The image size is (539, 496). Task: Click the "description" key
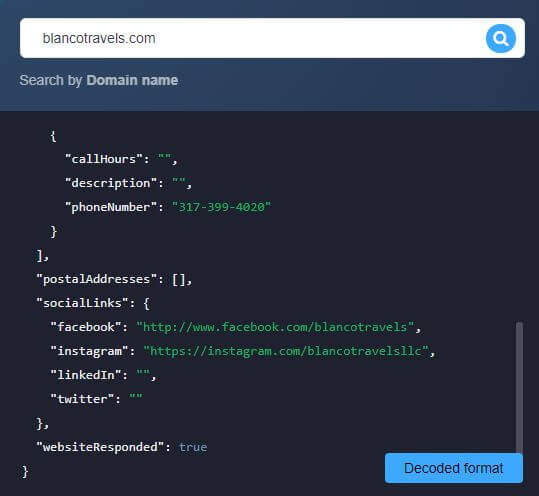pos(111,183)
